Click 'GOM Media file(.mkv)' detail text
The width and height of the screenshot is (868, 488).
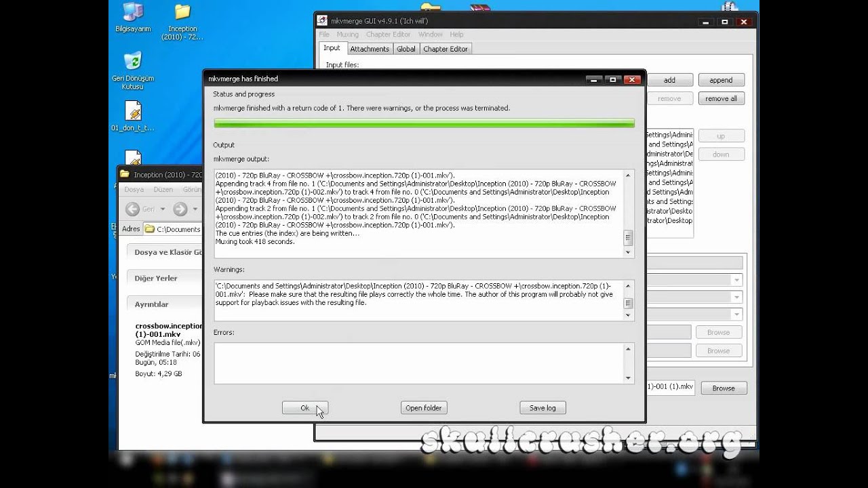click(x=167, y=343)
